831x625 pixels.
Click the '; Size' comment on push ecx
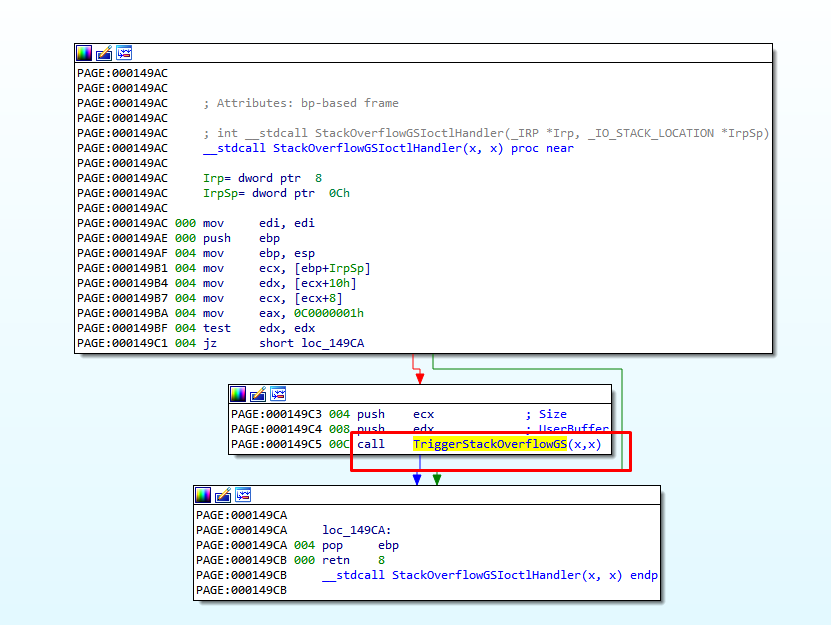[x=545, y=414]
